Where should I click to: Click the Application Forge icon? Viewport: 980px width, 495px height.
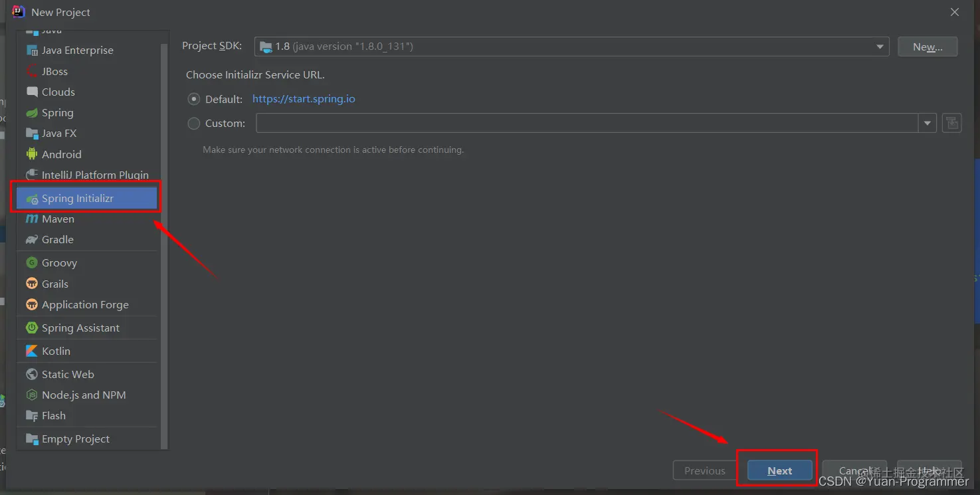pos(32,304)
